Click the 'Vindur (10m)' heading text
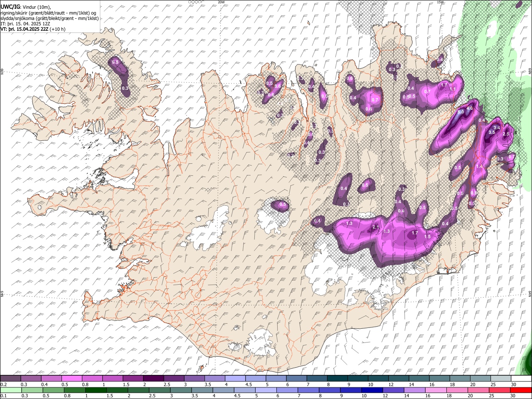 37,7
